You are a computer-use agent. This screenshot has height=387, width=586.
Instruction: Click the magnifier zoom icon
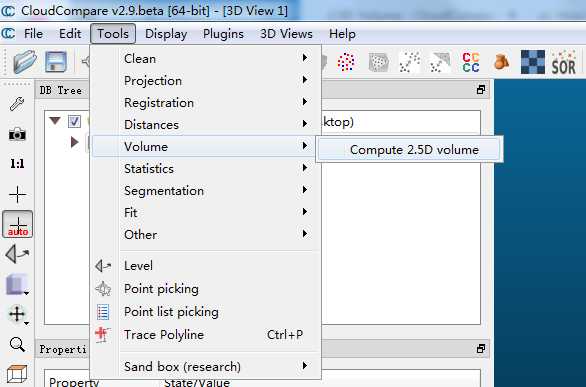(x=17, y=344)
